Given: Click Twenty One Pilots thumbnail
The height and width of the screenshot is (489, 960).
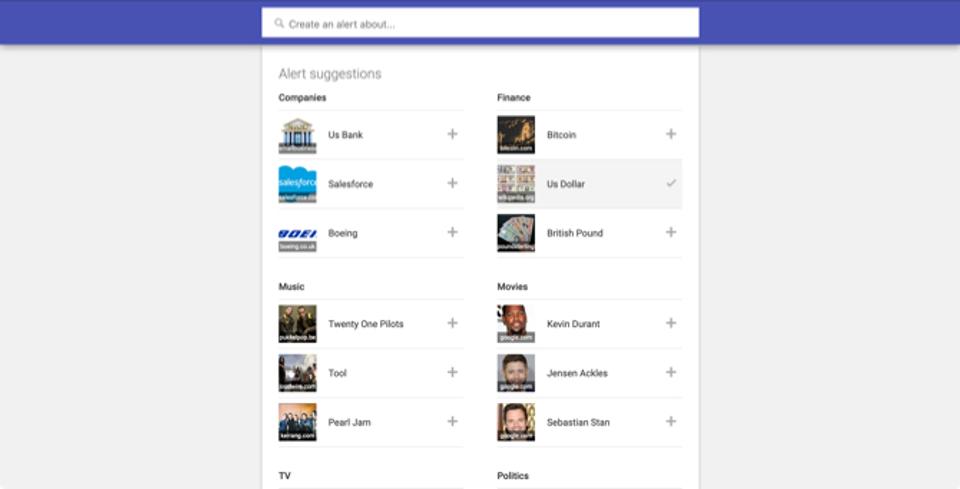Looking at the screenshot, I should pyautogui.click(x=298, y=324).
